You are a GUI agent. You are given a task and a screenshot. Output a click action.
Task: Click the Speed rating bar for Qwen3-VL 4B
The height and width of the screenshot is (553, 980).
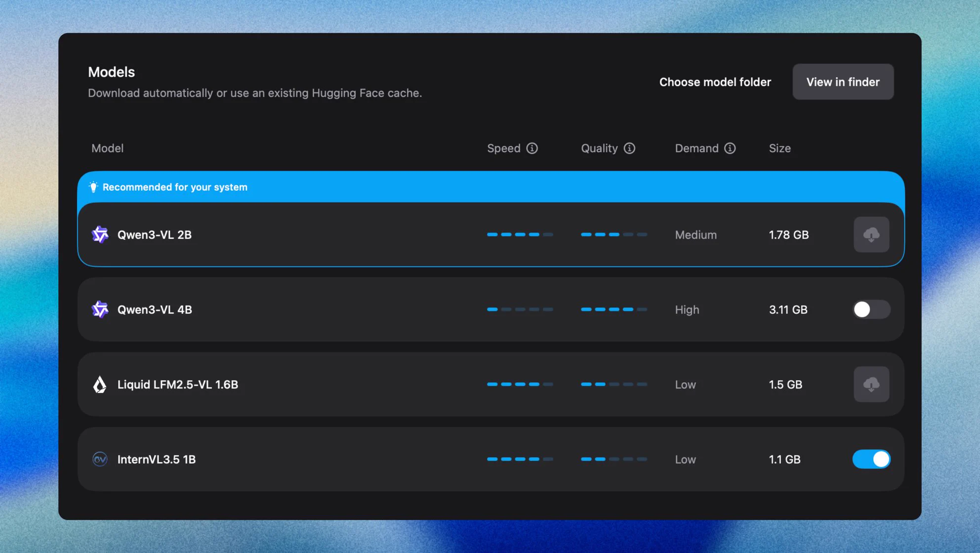click(x=520, y=309)
